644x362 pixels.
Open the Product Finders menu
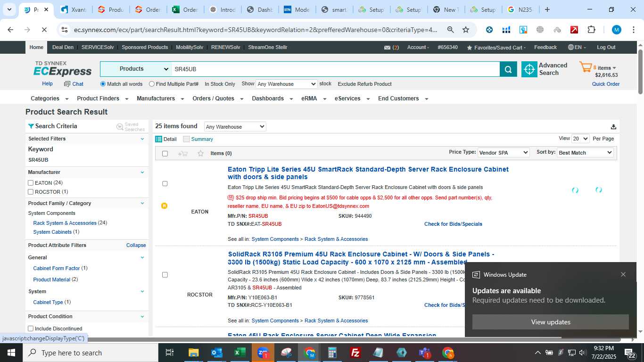point(102,99)
